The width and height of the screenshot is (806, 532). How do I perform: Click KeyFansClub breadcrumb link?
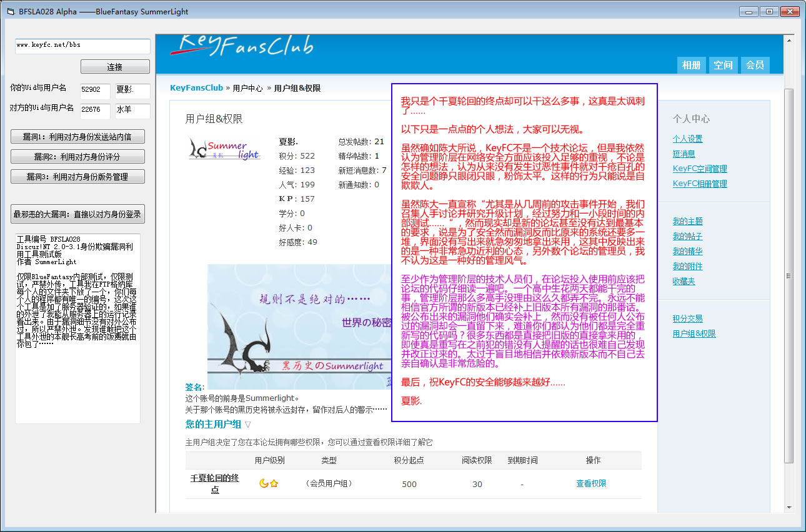(x=196, y=88)
